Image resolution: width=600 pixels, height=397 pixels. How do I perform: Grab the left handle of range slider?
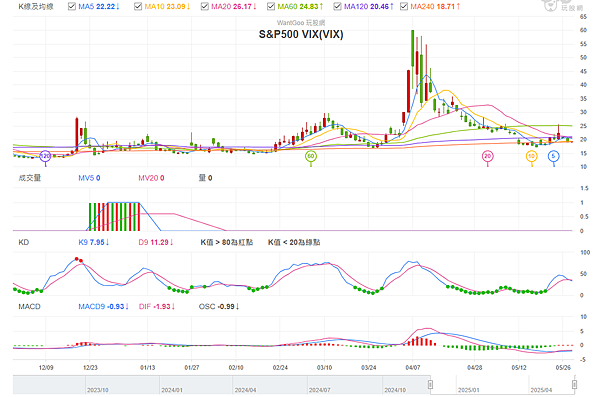430,384
